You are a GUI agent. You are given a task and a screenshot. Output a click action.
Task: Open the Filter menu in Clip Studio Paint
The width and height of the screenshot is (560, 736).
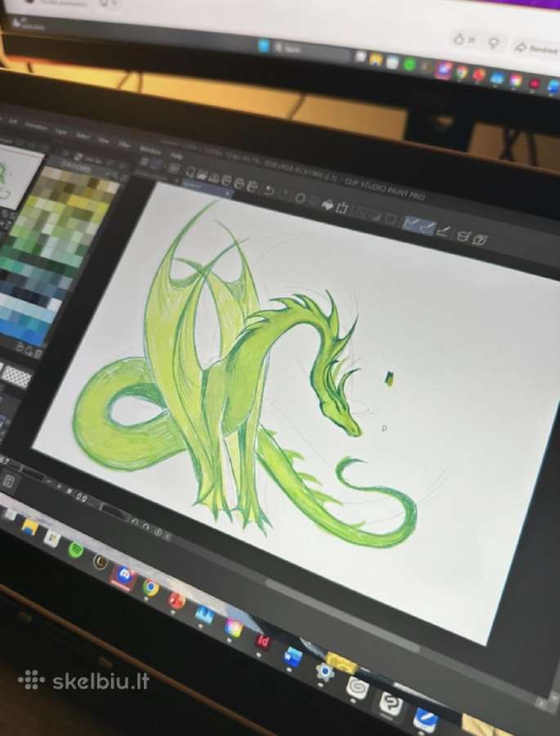coord(124,145)
